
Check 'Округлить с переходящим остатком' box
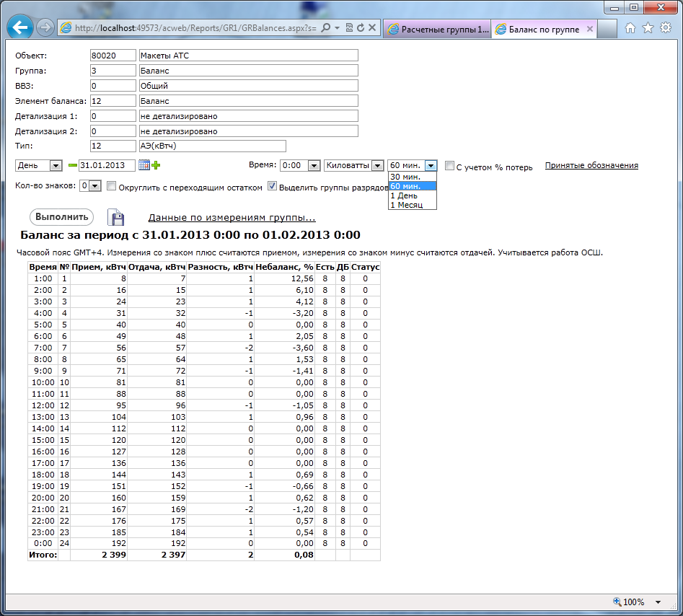(x=112, y=186)
